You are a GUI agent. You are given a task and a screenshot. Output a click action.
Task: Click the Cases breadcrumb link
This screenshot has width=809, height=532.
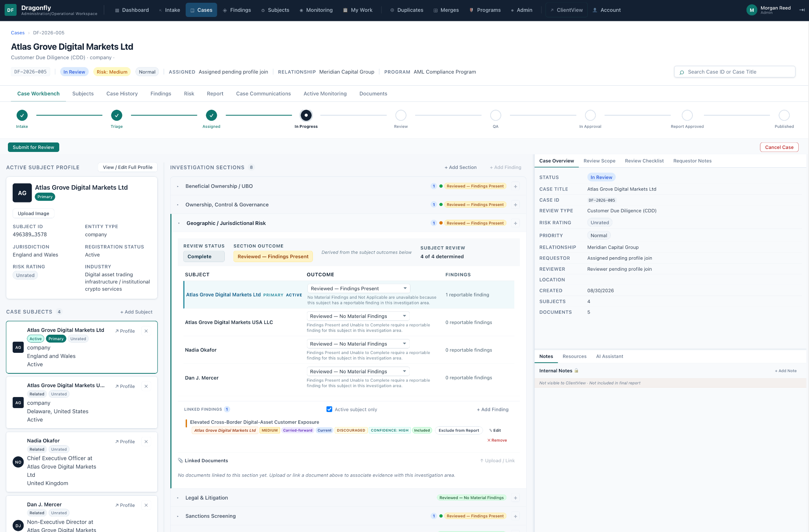point(18,33)
